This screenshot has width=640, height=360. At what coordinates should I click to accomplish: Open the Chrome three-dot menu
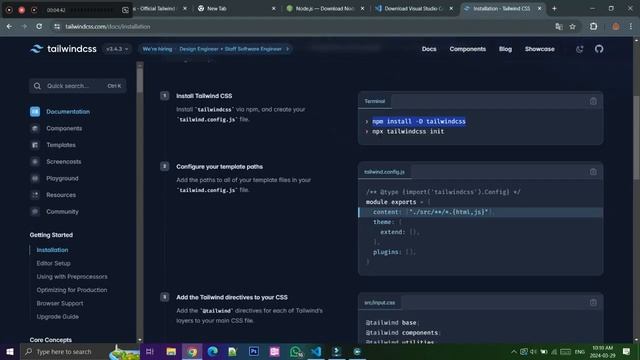[631, 27]
